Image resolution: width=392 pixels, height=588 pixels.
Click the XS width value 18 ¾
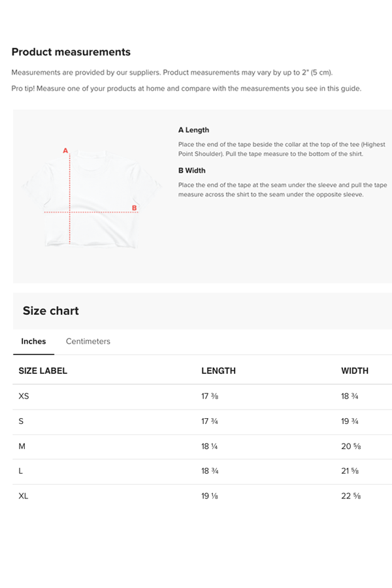click(350, 396)
